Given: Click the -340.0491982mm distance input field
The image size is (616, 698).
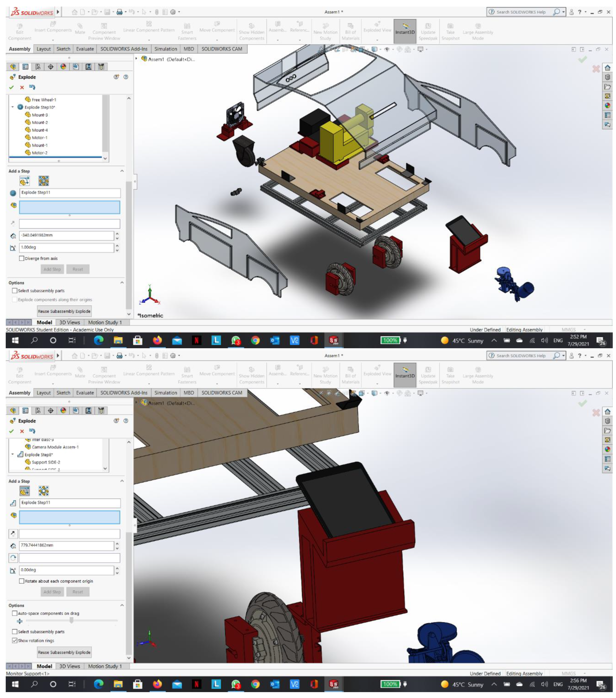Looking at the screenshot, I should tap(66, 235).
